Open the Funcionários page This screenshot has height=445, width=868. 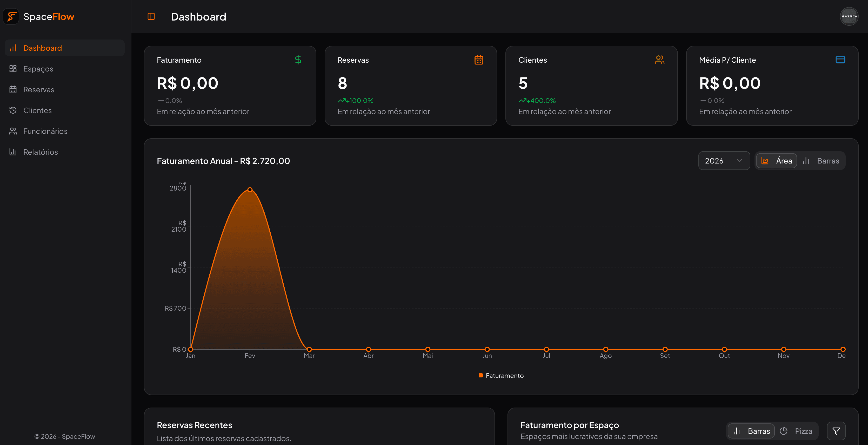[x=45, y=131]
